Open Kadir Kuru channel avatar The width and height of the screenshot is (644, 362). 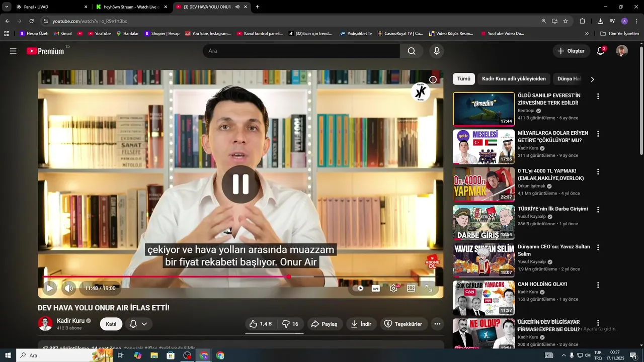tap(45, 324)
